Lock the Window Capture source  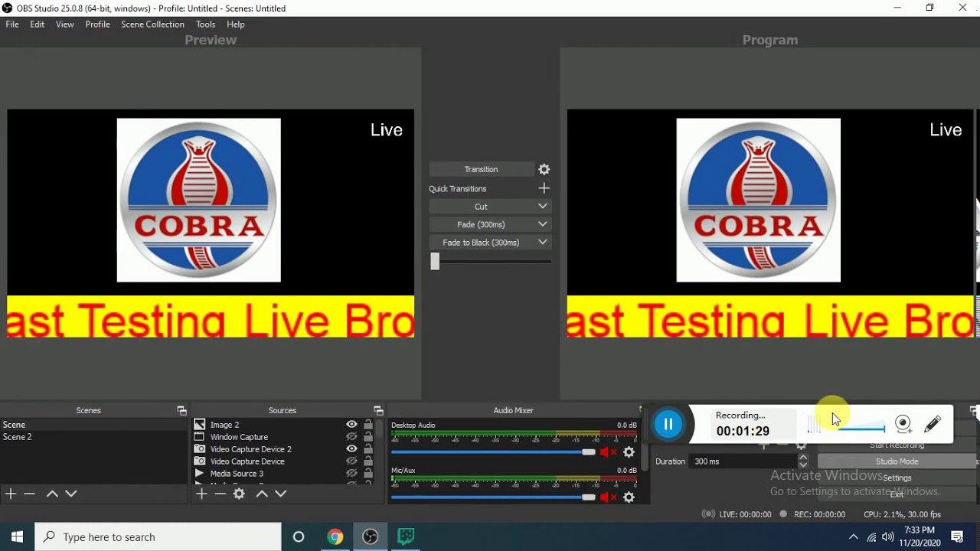pyautogui.click(x=368, y=437)
